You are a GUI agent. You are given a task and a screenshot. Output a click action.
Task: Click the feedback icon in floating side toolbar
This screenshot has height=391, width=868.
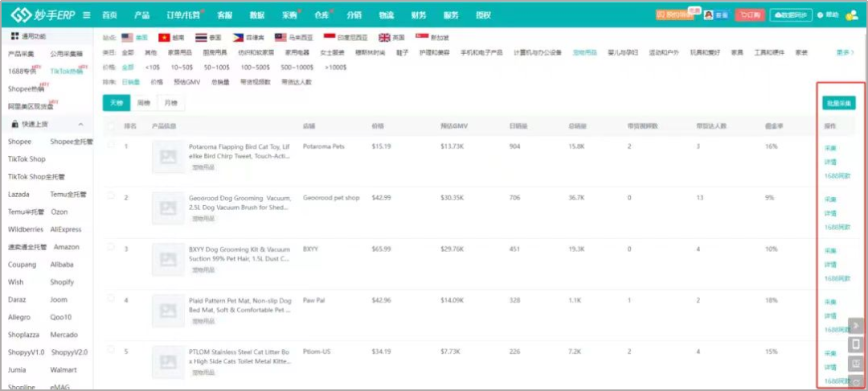click(856, 364)
